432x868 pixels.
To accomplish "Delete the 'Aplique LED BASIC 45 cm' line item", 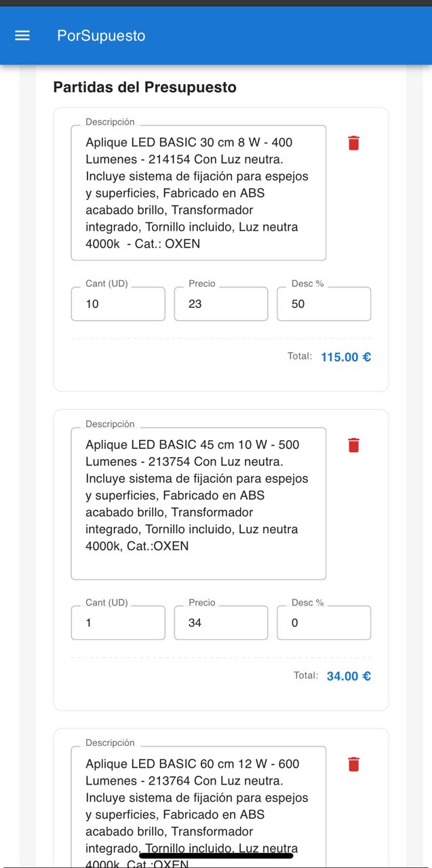I will click(353, 446).
